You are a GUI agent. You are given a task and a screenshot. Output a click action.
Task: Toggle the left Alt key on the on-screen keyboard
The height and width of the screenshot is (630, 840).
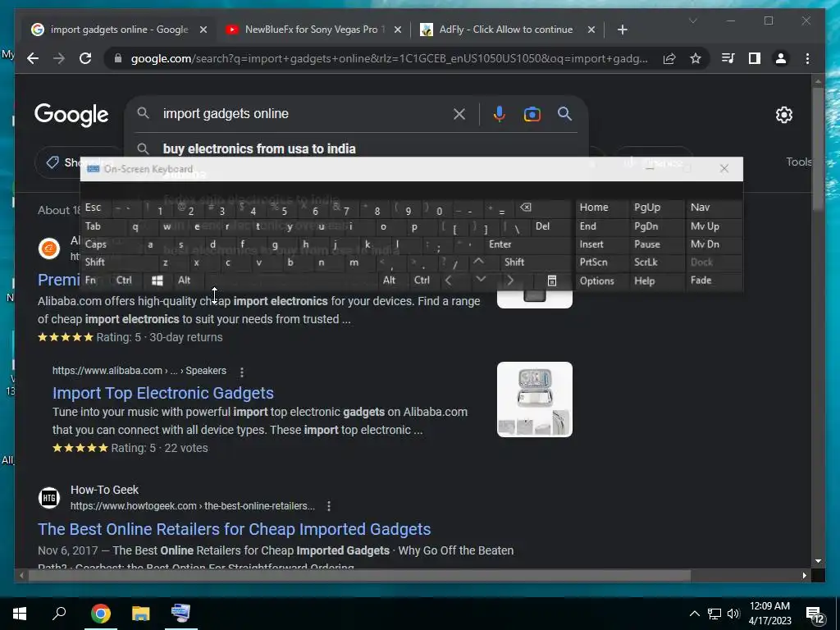tap(185, 281)
